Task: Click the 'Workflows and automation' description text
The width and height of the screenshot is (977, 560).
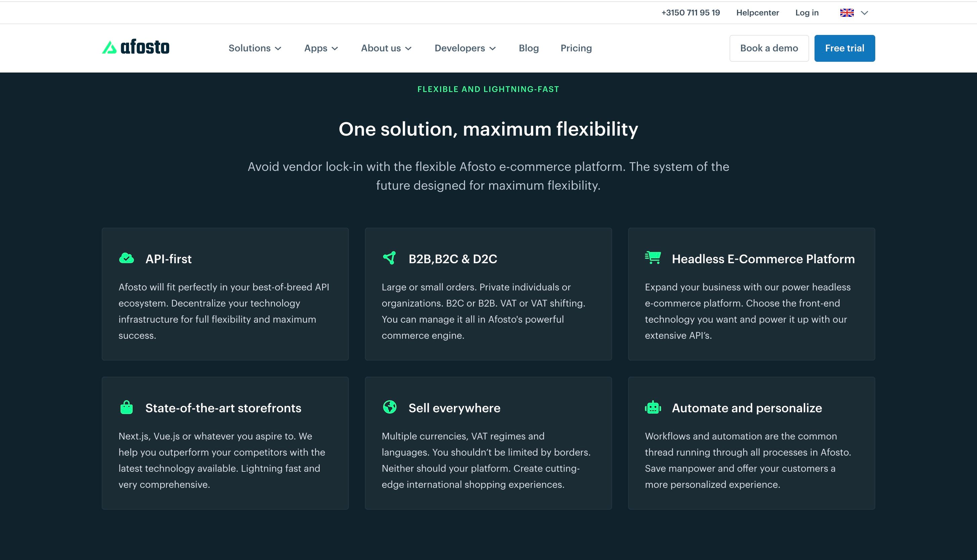Action: point(748,460)
